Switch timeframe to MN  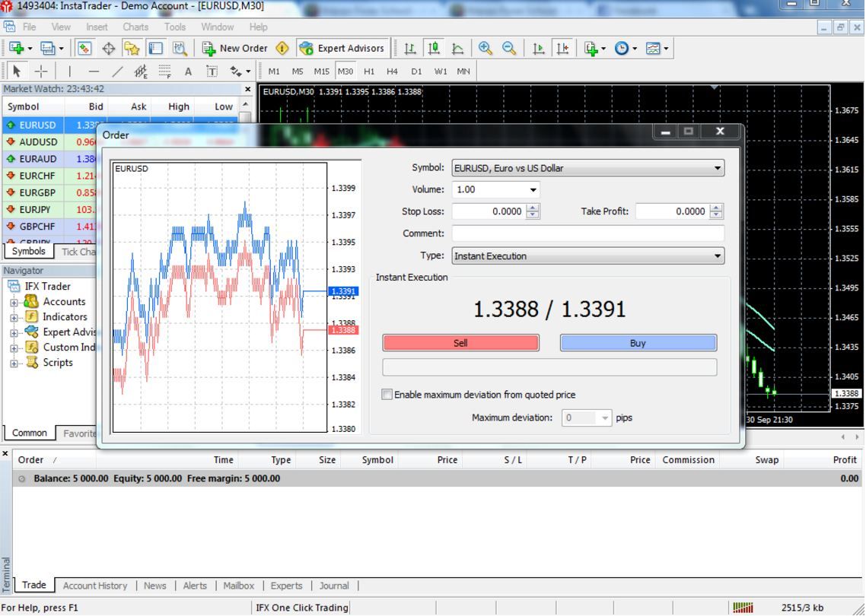(463, 71)
